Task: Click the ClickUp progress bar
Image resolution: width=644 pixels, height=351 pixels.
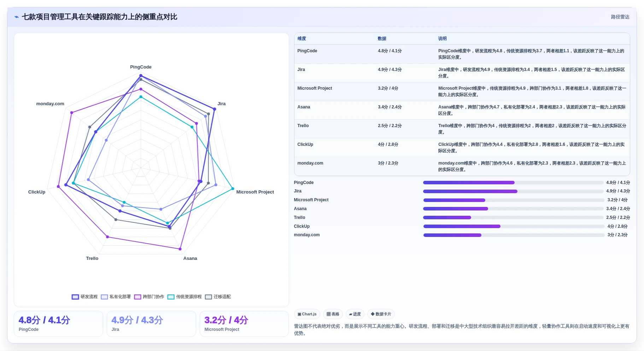Action: coord(513,226)
